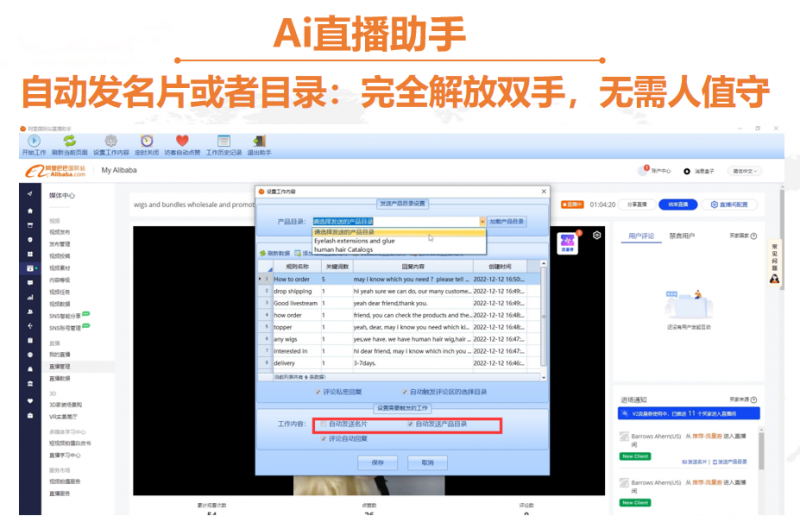
Task: Click the Alibaba.com logo
Action: click(56, 171)
